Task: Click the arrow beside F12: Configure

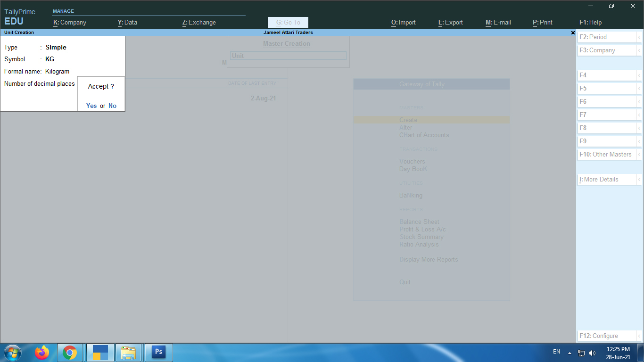Action: pyautogui.click(x=639, y=336)
